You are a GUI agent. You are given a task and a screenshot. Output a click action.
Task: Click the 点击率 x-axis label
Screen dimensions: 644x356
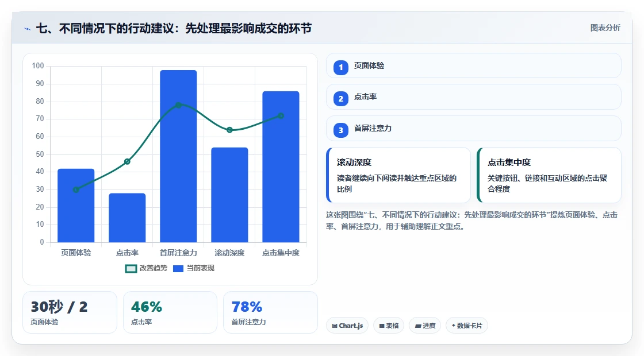(x=127, y=253)
